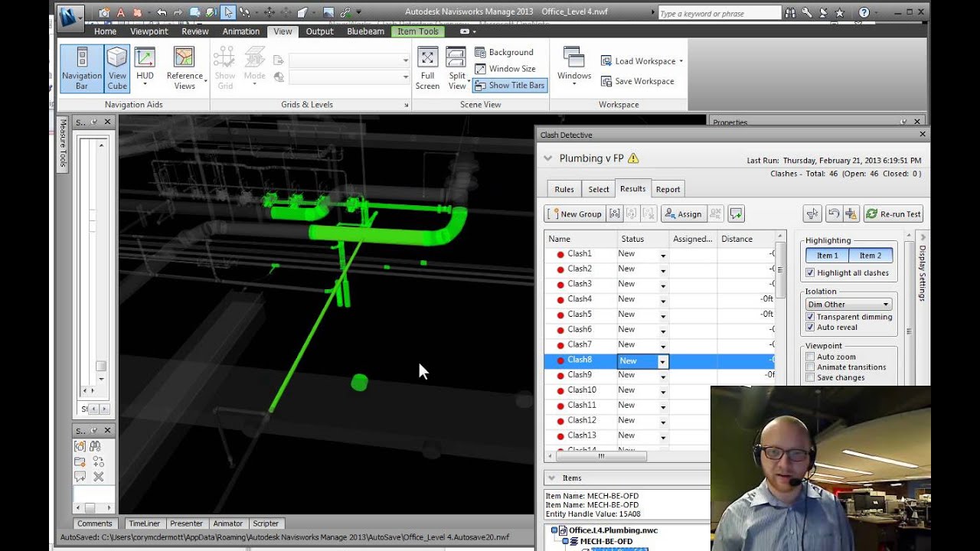Open the TimeLiner bottom tab
The height and width of the screenshot is (551, 980).
(x=144, y=523)
